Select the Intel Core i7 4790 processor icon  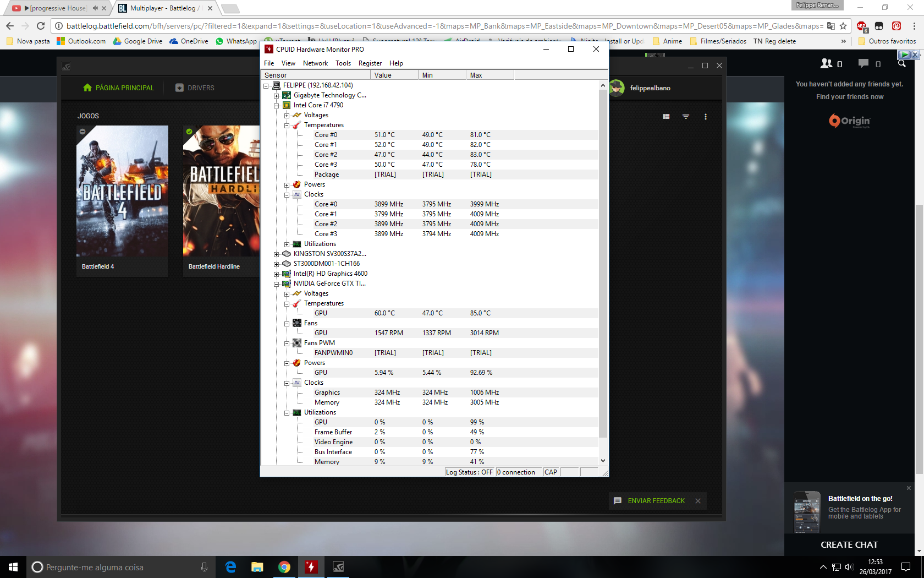pos(287,105)
